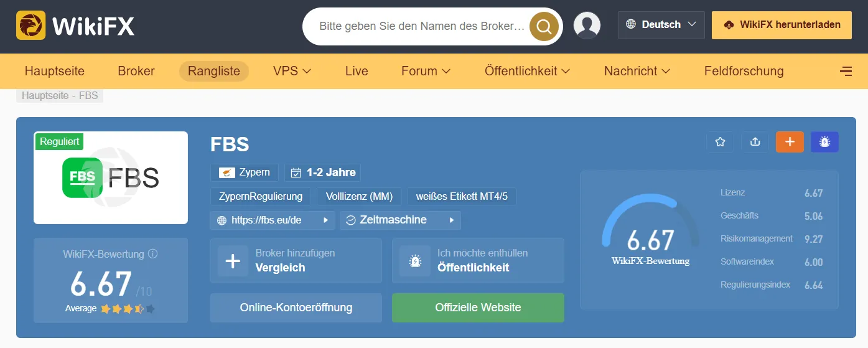Open the user profile avatar icon

pos(587,26)
